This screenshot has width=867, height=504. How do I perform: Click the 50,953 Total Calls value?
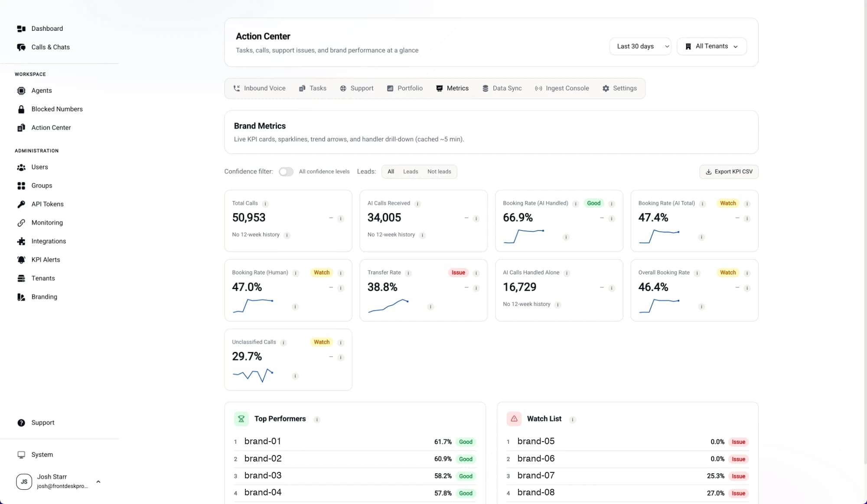(x=249, y=218)
